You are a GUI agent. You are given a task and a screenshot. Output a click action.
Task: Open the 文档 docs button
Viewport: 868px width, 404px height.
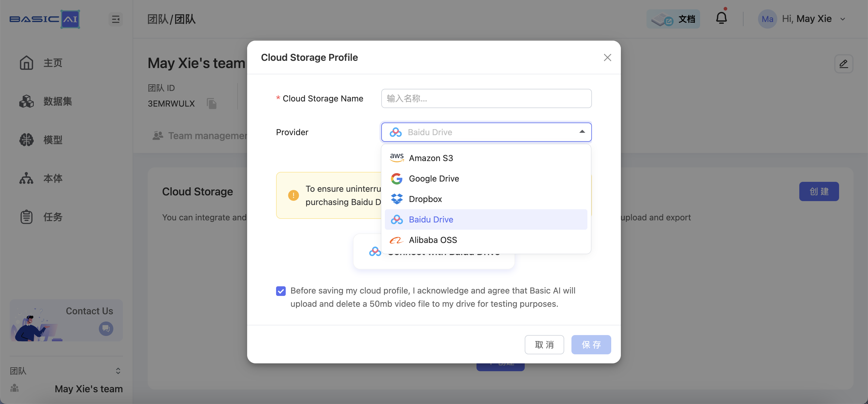673,19
